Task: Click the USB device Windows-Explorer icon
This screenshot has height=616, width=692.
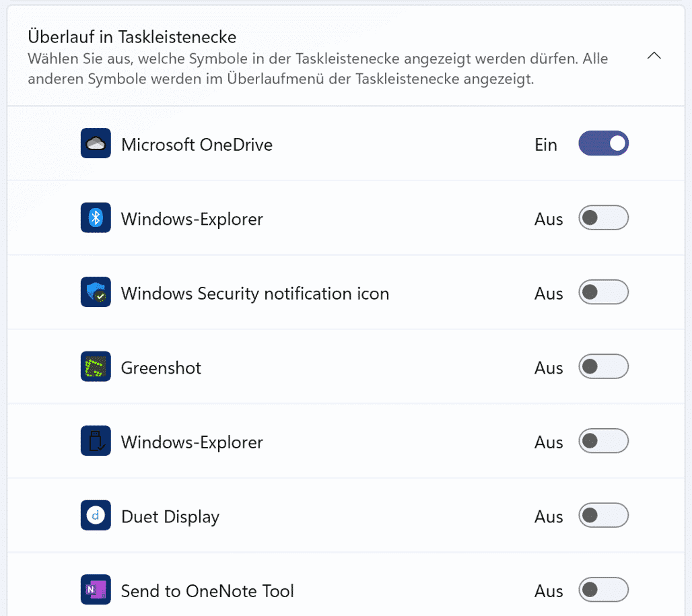Action: (x=96, y=442)
